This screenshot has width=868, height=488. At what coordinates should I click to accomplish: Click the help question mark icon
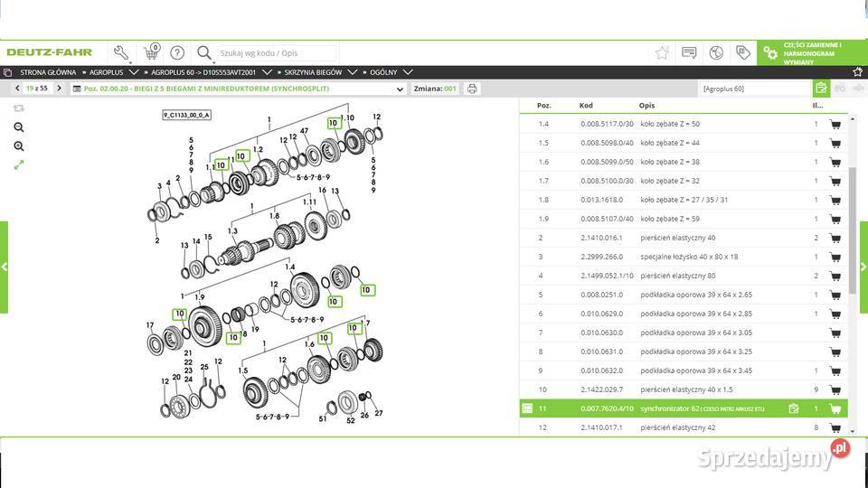pos(177,52)
